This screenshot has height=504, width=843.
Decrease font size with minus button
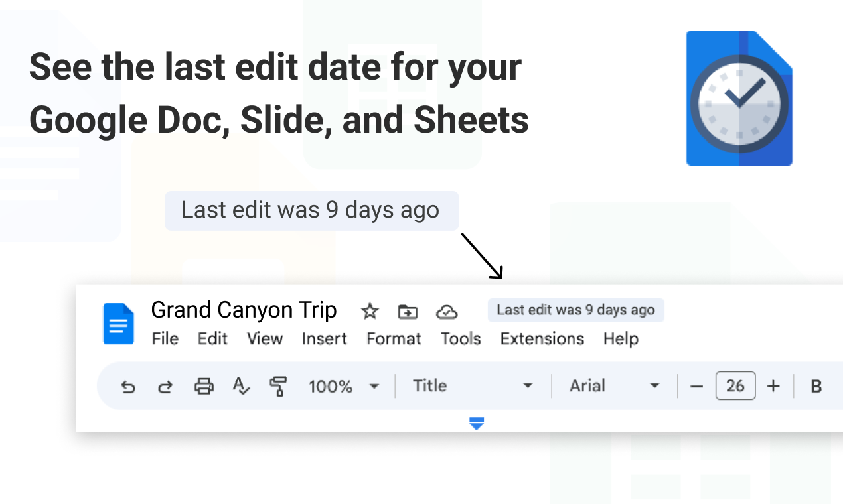point(696,386)
